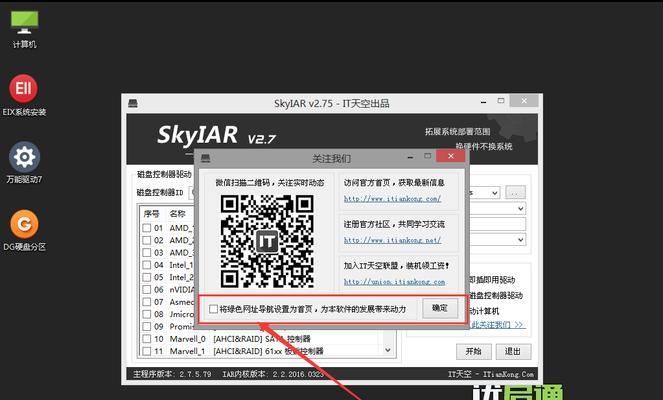Click the QR code image in dialog
Image resolution: width=663 pixels, height=400 pixels.
tap(267, 241)
